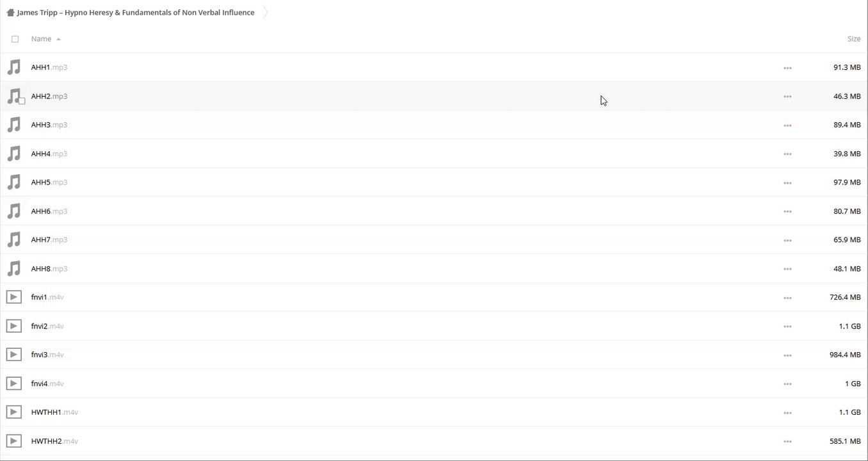
Task: Click the audio icon beside AHH5.mp3
Action: click(13, 182)
